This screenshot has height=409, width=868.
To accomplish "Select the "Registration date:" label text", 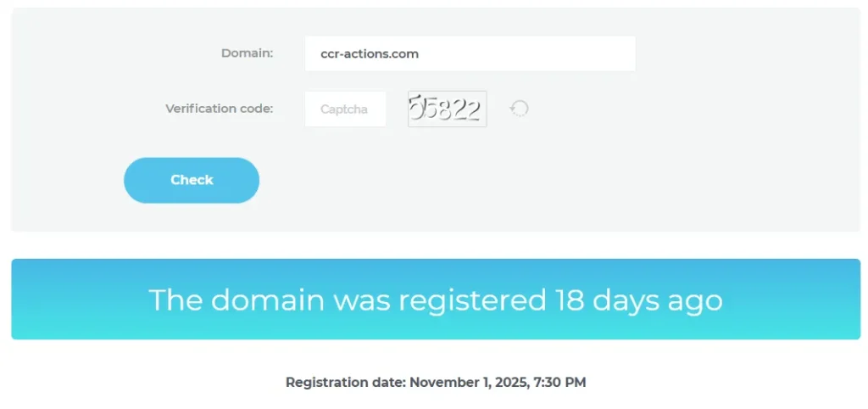I will tap(345, 383).
